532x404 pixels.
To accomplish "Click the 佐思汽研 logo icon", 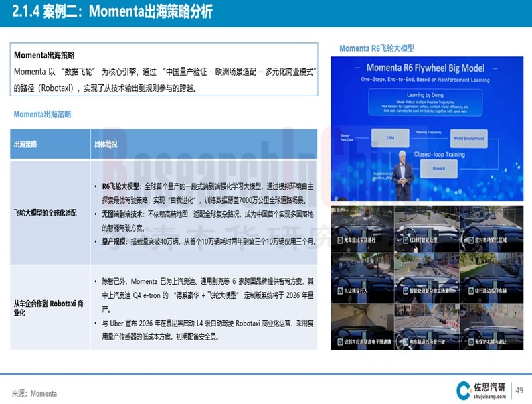I will [463, 389].
